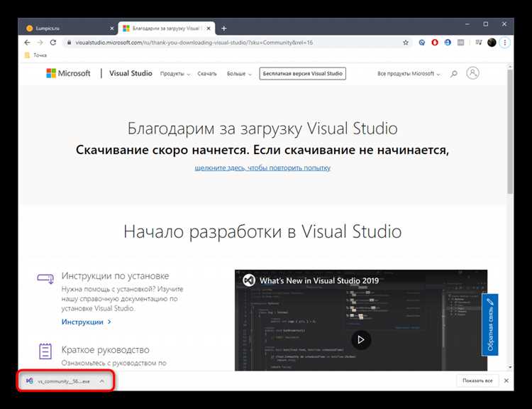This screenshot has height=409, width=532.
Task: Bookmark this page with the star icon
Action: pyautogui.click(x=406, y=43)
